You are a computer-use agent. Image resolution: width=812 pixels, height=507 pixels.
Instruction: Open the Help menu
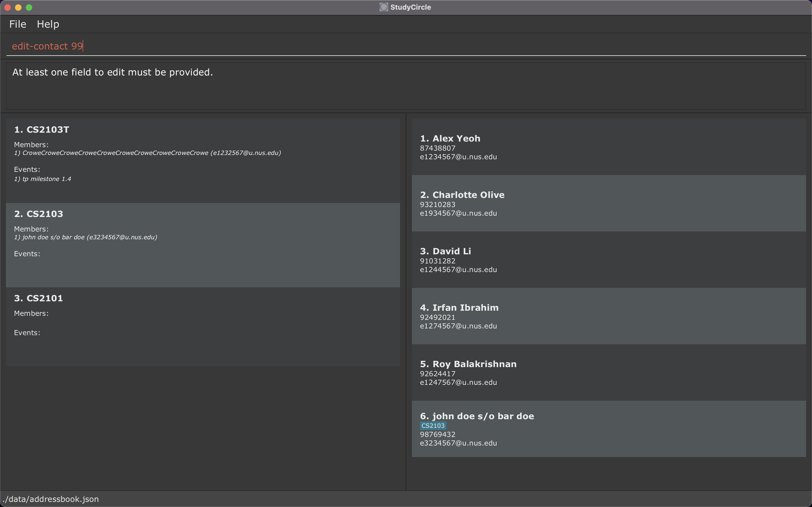tap(48, 24)
